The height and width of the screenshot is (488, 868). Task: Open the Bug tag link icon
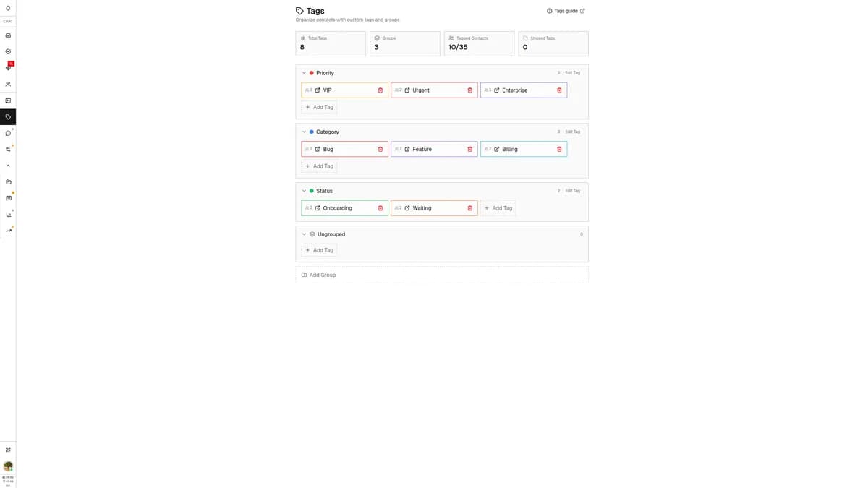(x=318, y=149)
